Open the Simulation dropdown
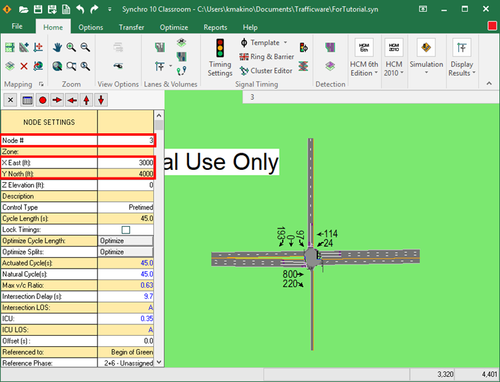This screenshot has height=382, width=500. point(426,58)
